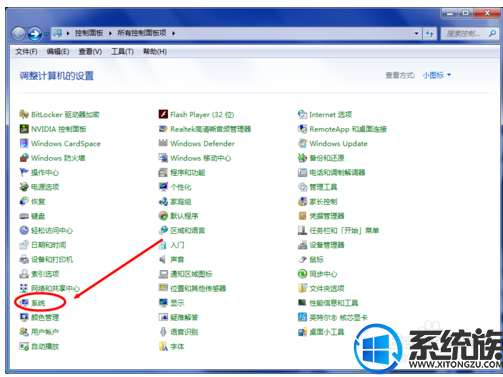Image resolution: width=503 pixels, height=377 pixels.
Task: Click the 搜索控制面板 search field
Action: pyautogui.click(x=469, y=33)
